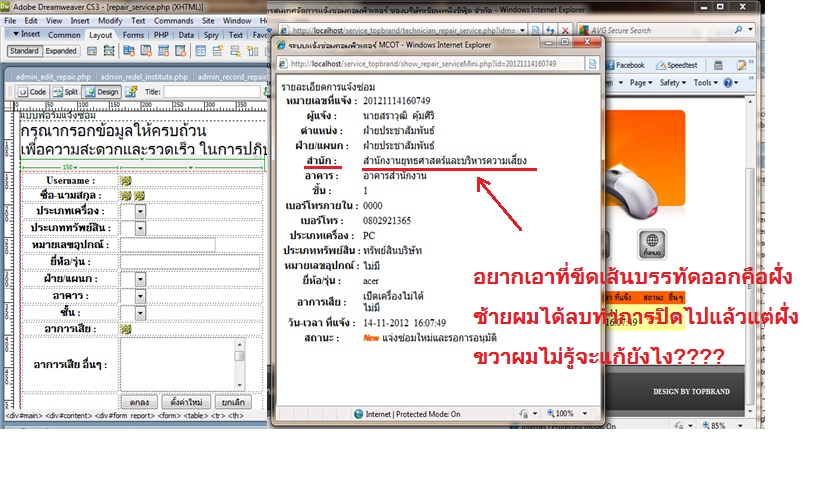Viewport: 816px width, 479px height.
Task: Open Dreamweaver Site menu
Action: [x=208, y=21]
